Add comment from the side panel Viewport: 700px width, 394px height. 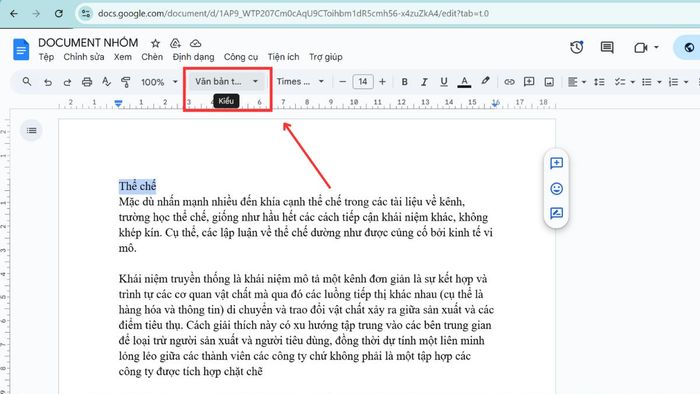[x=556, y=163]
